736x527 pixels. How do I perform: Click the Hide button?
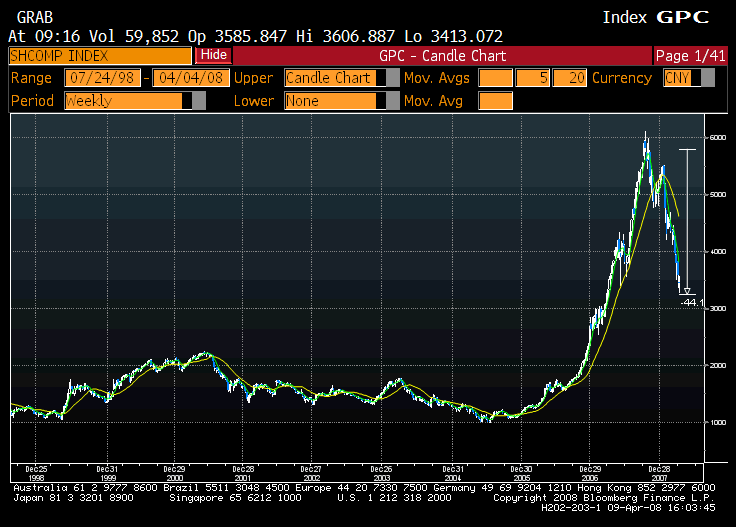pyautogui.click(x=212, y=55)
